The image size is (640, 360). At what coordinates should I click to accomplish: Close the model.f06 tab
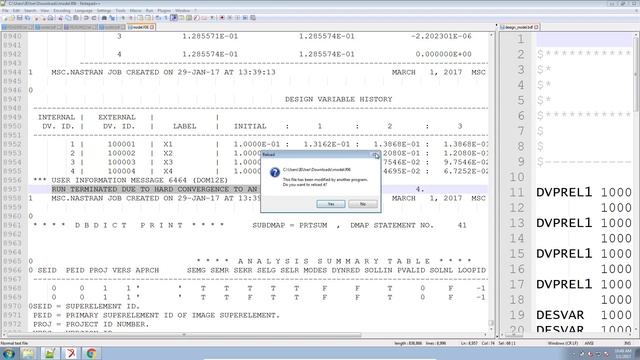point(152,27)
